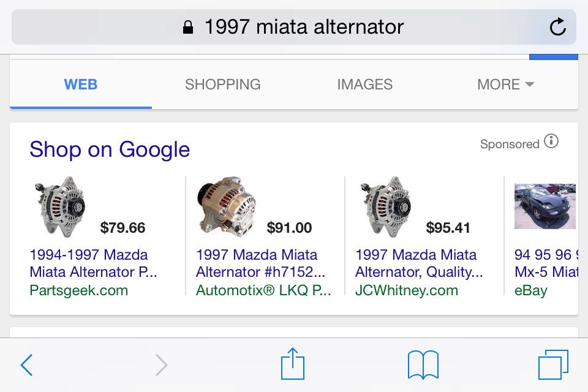Tap the Sponsored info icon
This screenshot has height=392, width=588.
[x=551, y=141]
